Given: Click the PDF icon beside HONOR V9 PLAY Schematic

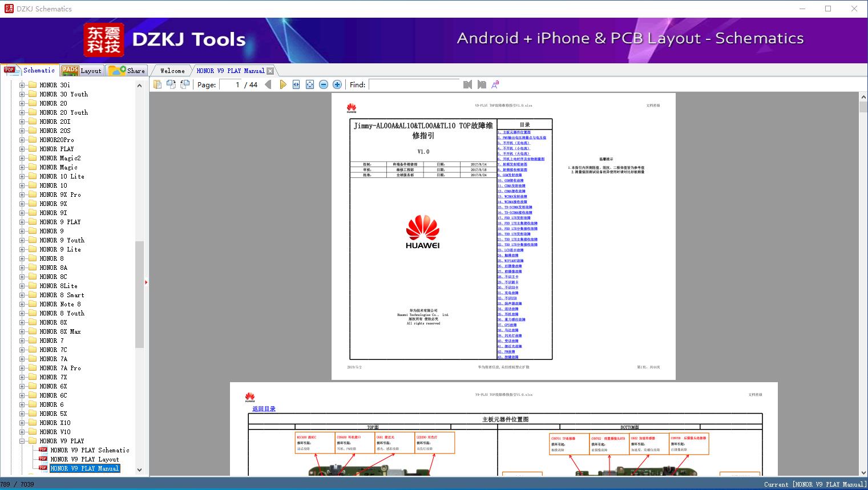Looking at the screenshot, I should [43, 449].
